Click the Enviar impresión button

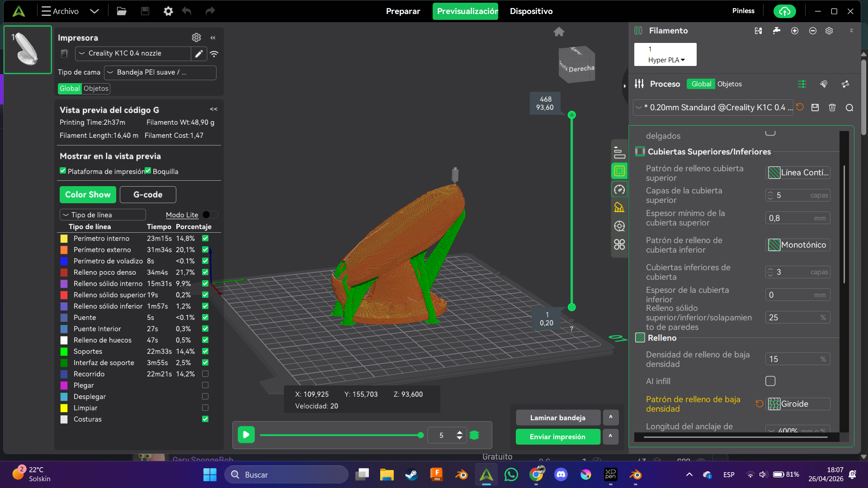(x=558, y=436)
